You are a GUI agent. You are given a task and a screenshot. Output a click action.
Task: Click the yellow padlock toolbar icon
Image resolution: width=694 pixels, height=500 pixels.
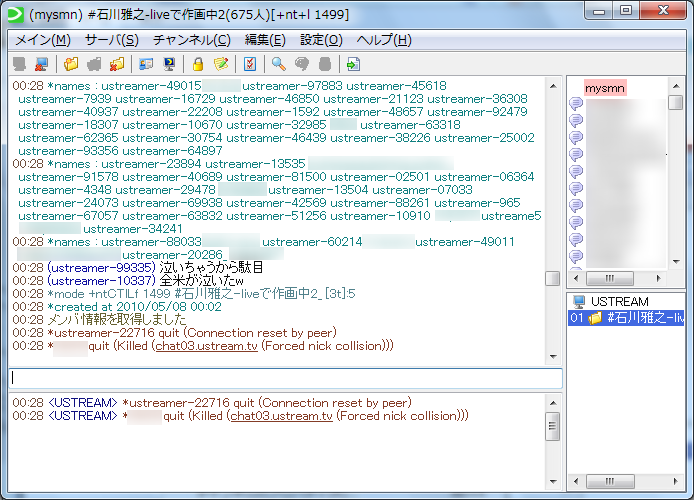(198, 65)
